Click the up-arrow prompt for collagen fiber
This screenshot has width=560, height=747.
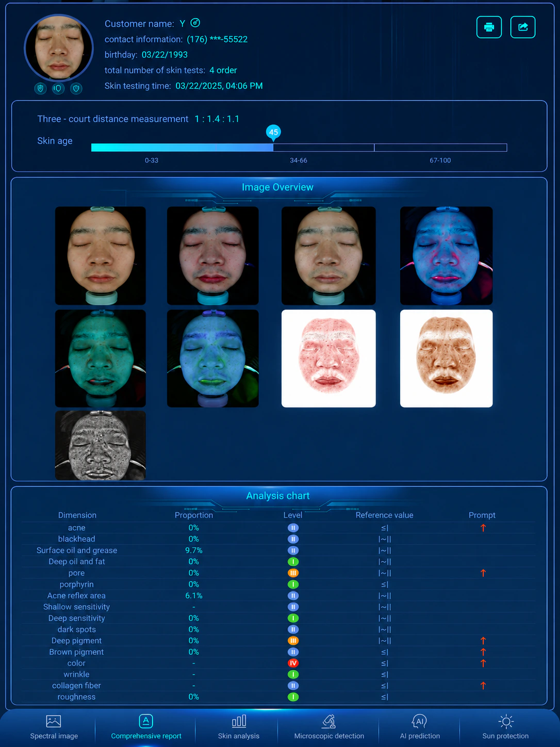pos(483,686)
